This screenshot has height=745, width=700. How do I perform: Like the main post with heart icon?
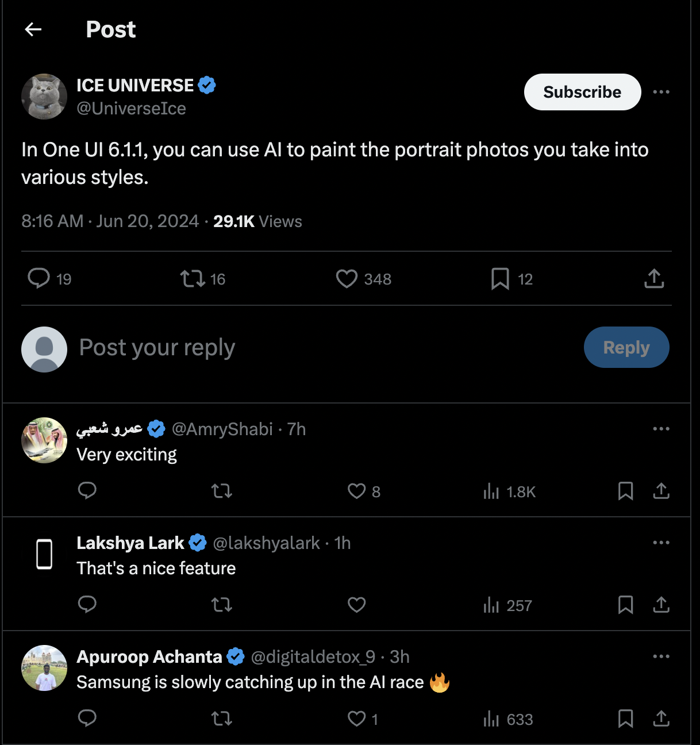[x=347, y=279]
